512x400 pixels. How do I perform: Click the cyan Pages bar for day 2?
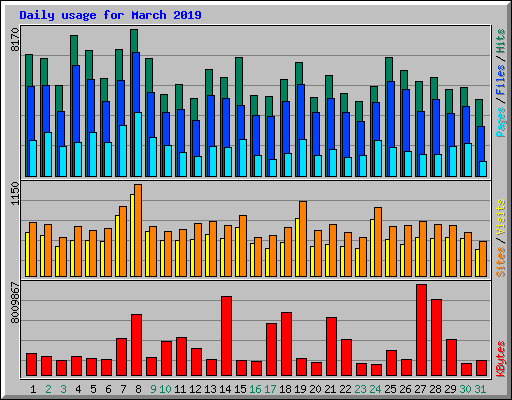(x=48, y=154)
